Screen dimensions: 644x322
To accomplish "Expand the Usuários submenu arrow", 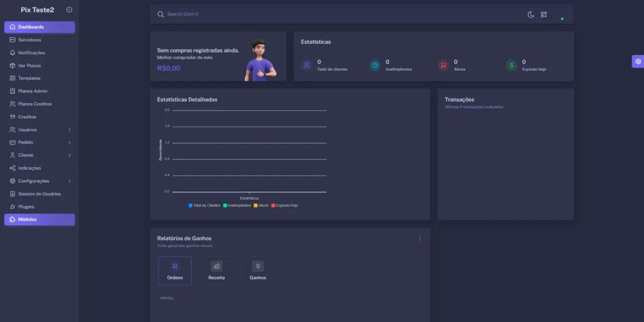I will [69, 130].
